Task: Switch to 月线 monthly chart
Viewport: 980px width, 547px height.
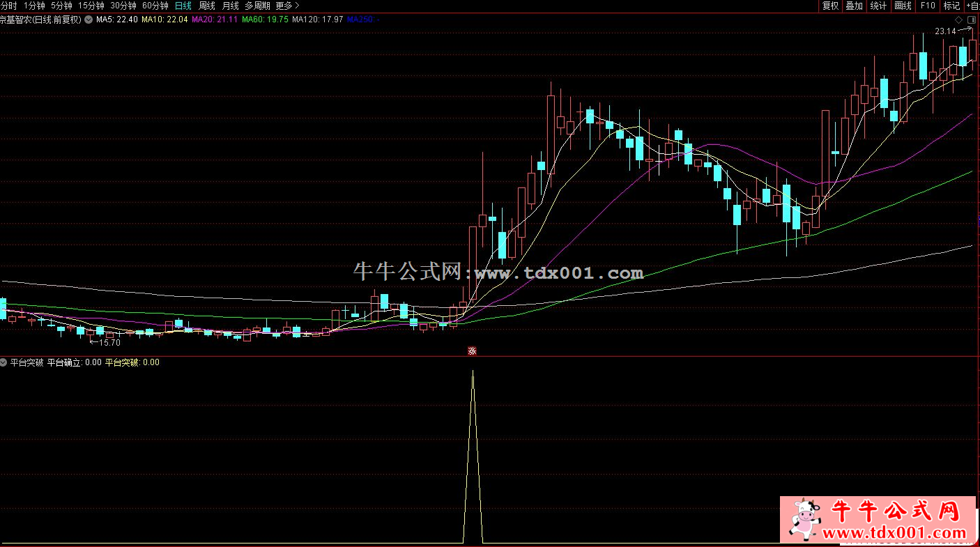Action: 230,6
